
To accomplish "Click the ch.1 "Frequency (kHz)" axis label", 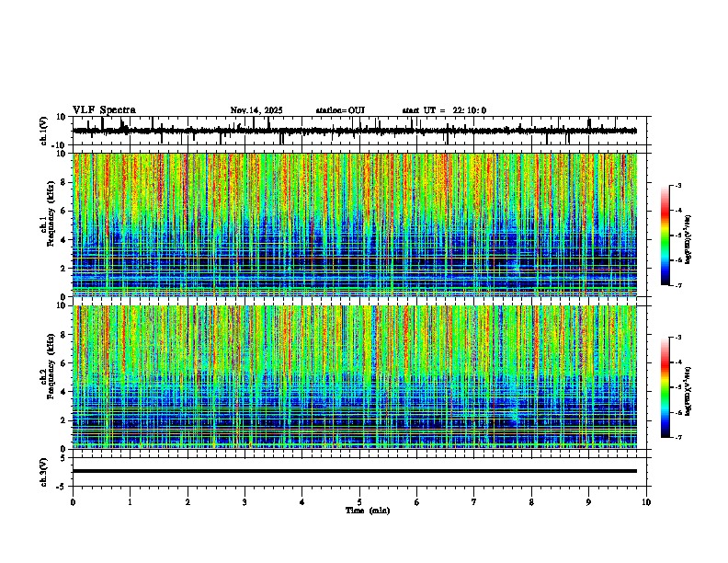I will pos(51,213).
